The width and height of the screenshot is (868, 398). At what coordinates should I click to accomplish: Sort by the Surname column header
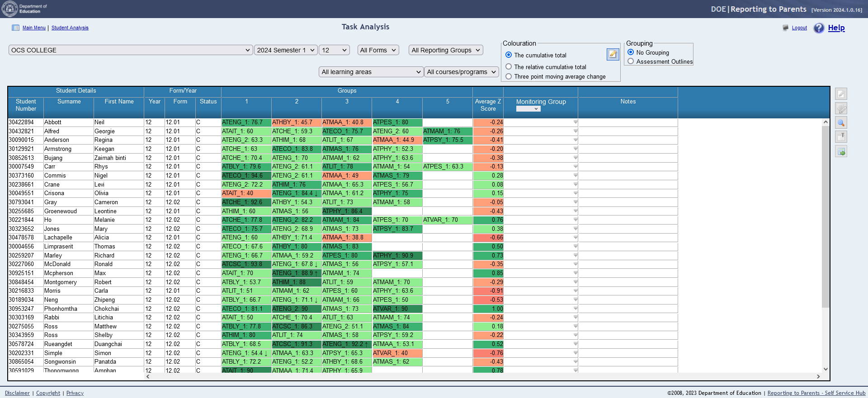69,102
